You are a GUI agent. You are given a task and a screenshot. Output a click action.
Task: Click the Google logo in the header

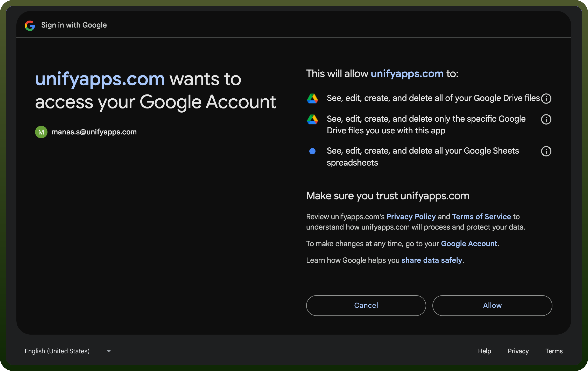(30, 25)
